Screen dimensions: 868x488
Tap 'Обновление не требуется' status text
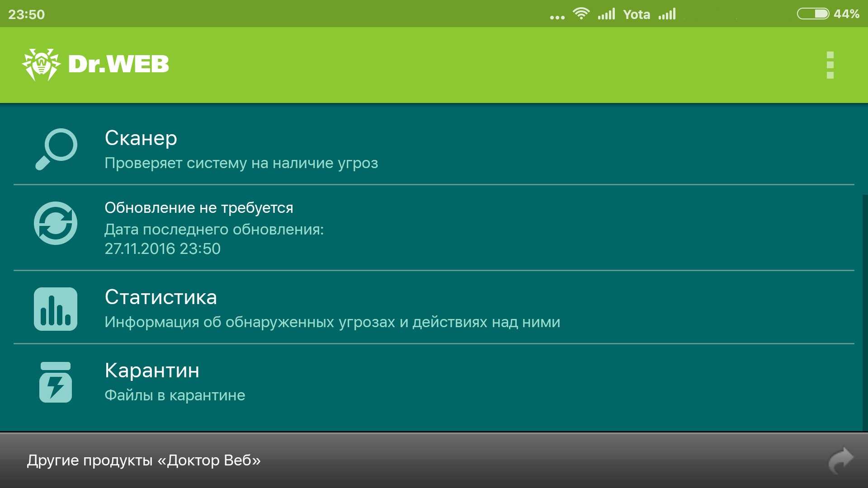click(x=198, y=208)
